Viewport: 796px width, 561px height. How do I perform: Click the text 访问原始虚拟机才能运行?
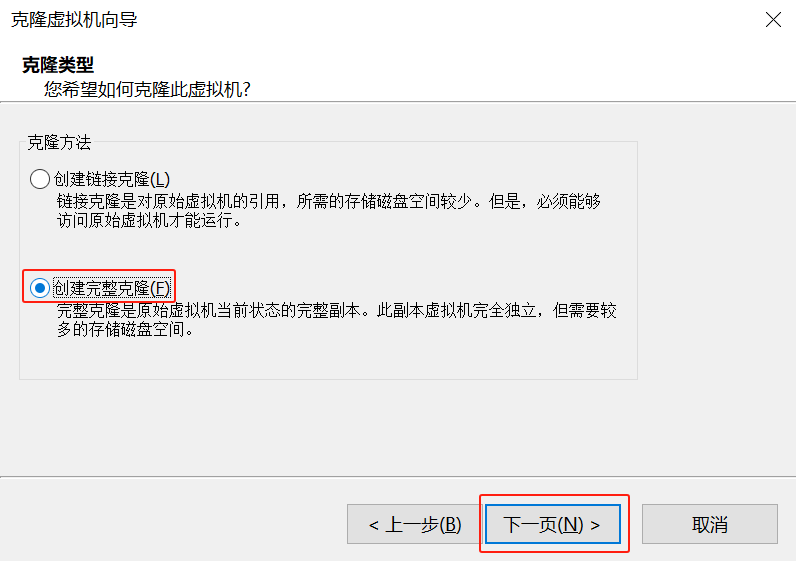[x=144, y=221]
